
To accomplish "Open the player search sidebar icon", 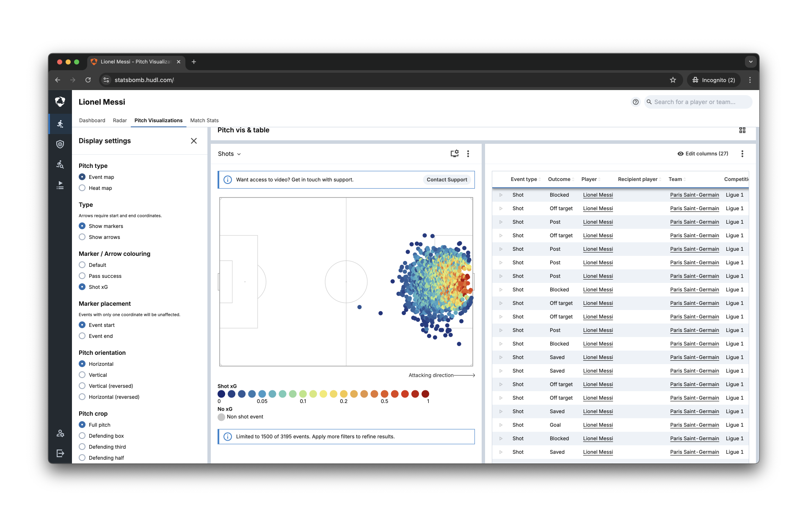I will click(x=60, y=165).
